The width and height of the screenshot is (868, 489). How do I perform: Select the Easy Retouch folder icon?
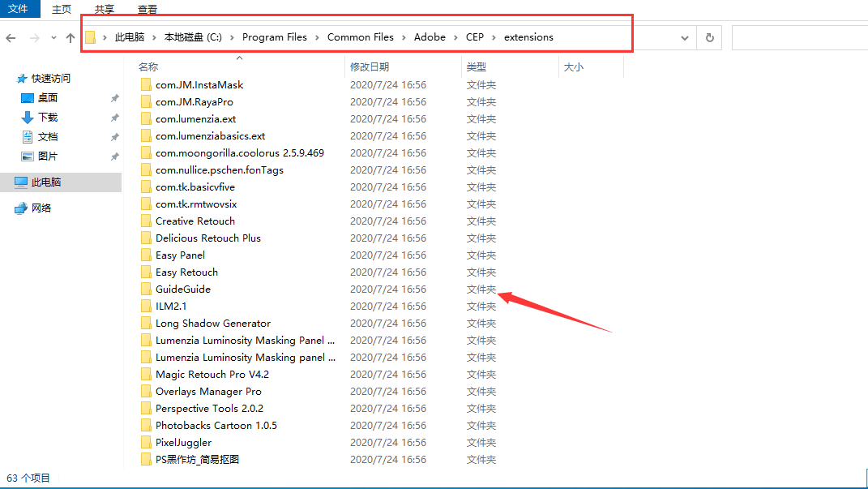[x=146, y=272]
